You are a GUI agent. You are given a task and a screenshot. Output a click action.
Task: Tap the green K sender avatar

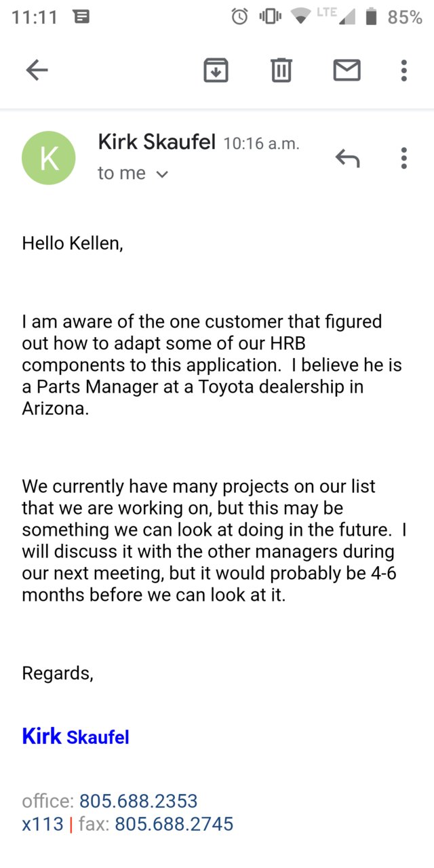click(x=49, y=158)
